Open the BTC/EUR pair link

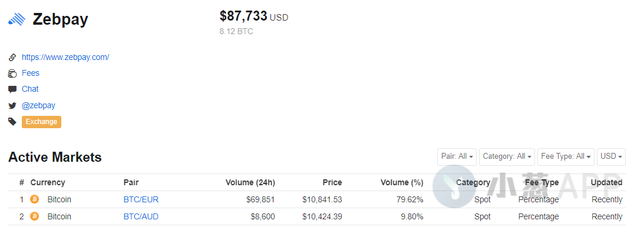(141, 199)
